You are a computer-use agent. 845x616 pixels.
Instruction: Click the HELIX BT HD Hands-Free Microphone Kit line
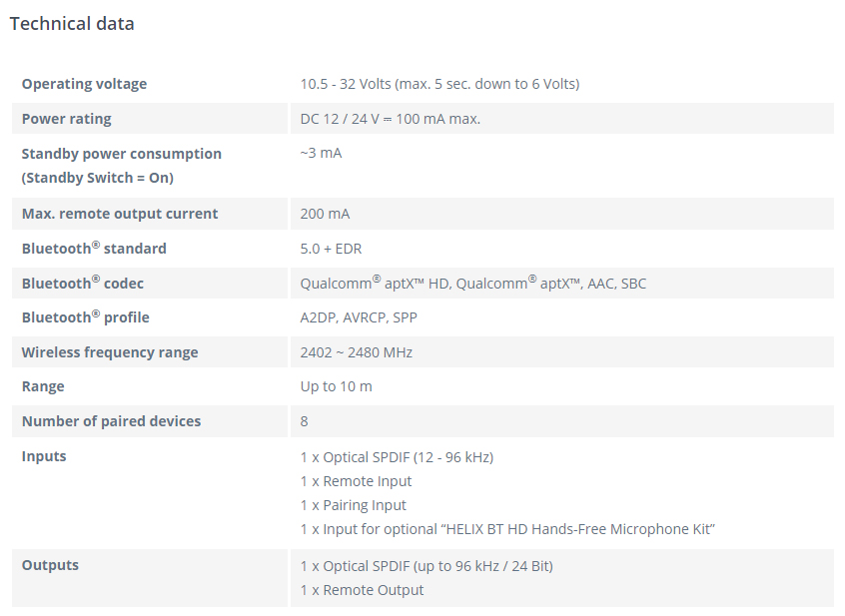pyautogui.click(x=507, y=529)
